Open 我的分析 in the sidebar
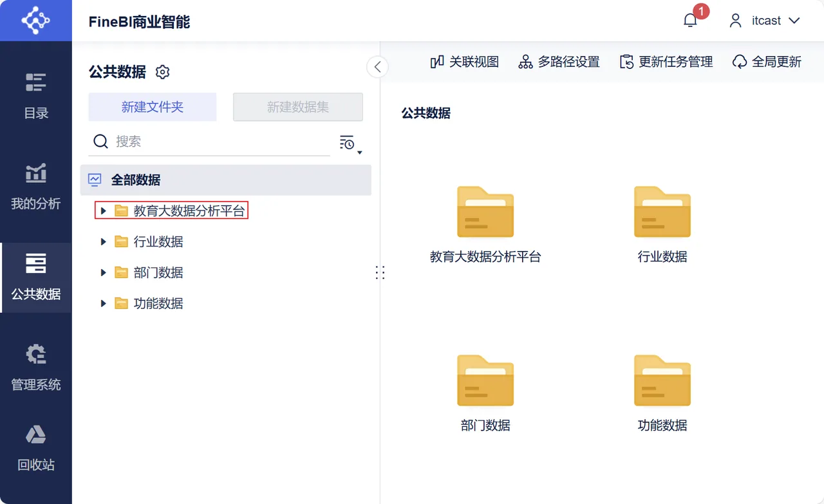This screenshot has width=824, height=504. click(36, 187)
